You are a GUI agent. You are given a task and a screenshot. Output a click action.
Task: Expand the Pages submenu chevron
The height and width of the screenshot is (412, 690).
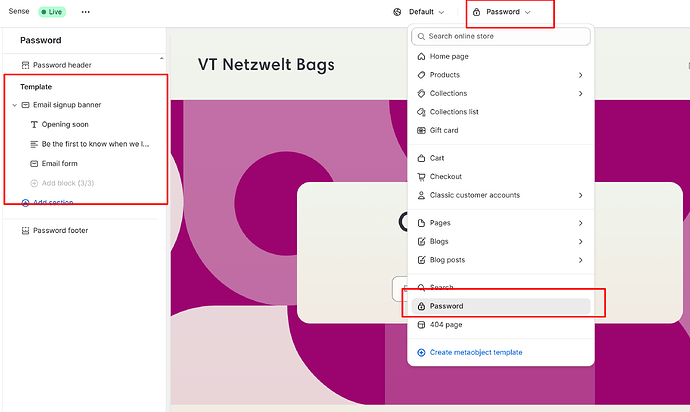pyautogui.click(x=580, y=223)
